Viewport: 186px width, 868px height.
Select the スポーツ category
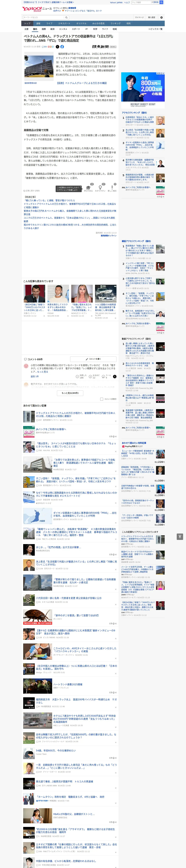(76, 29)
